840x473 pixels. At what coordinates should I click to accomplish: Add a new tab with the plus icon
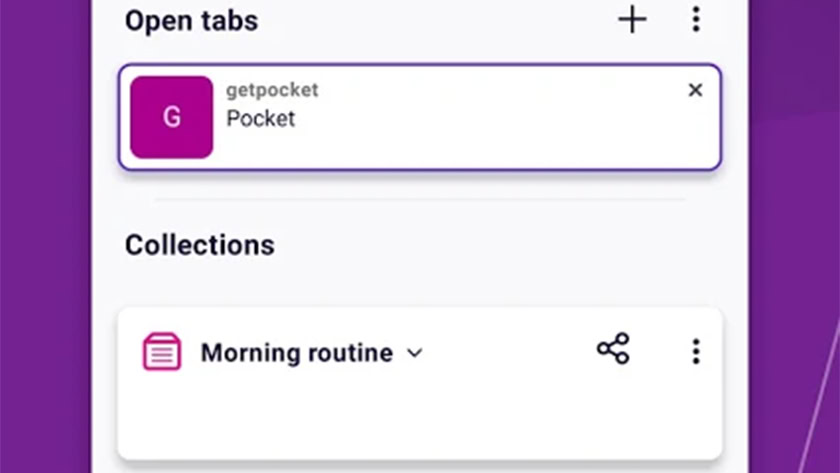[x=632, y=20]
